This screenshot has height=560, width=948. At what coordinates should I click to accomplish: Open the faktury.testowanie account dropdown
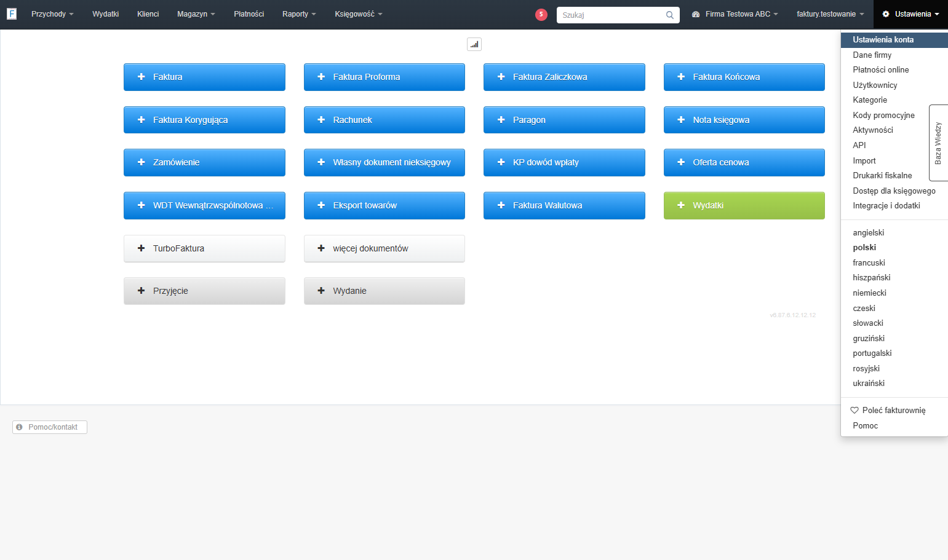click(830, 14)
